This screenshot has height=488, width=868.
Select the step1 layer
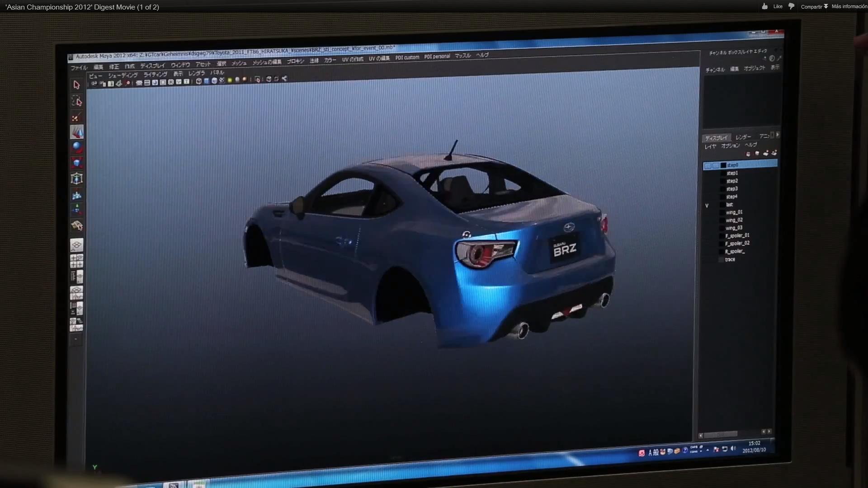[732, 173]
